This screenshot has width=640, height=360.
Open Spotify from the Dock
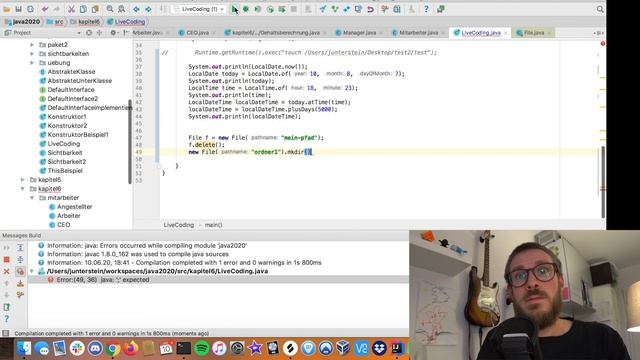(x=201, y=348)
